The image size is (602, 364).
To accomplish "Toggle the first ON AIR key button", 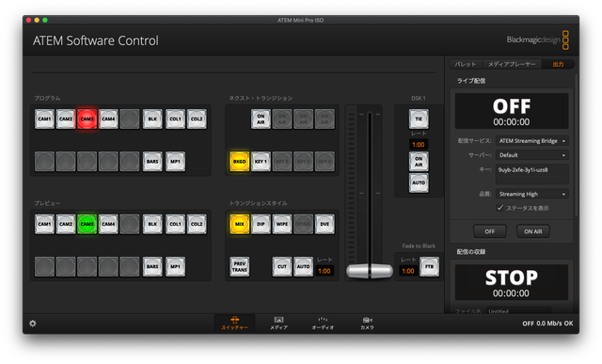I will (x=261, y=119).
